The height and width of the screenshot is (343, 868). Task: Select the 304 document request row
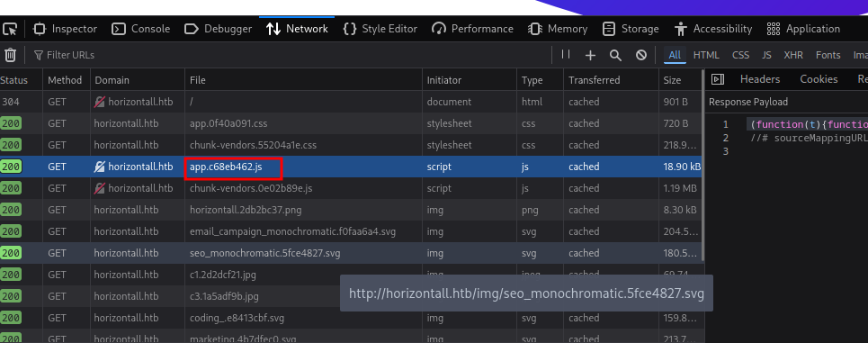click(x=351, y=102)
